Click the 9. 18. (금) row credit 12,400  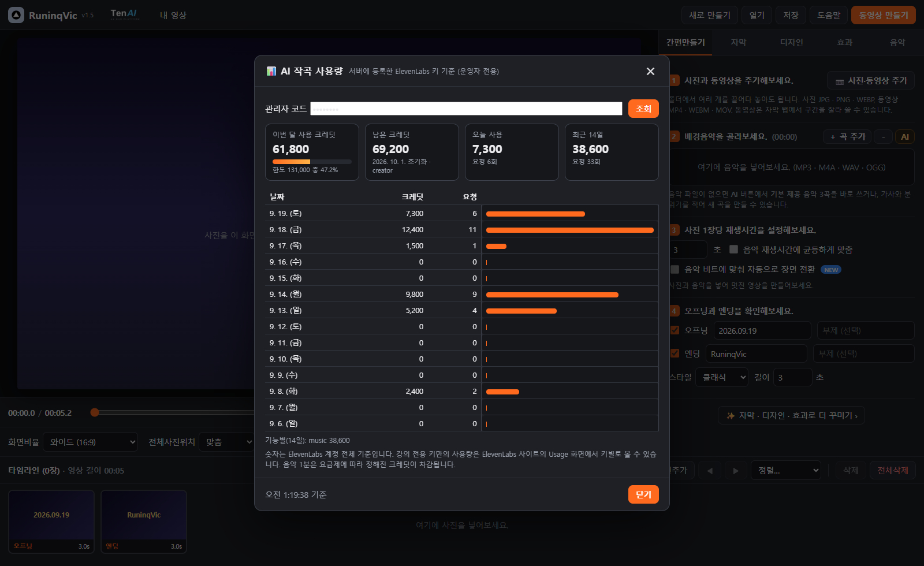click(412, 230)
